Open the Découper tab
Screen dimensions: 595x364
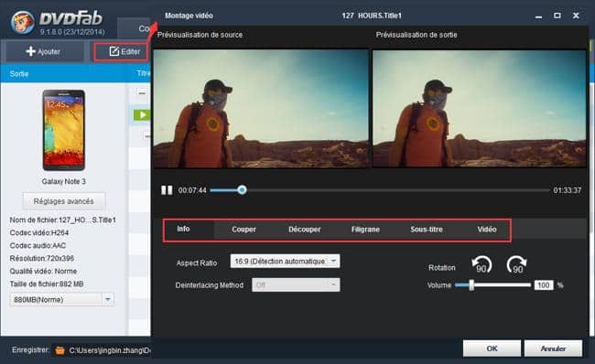click(304, 230)
